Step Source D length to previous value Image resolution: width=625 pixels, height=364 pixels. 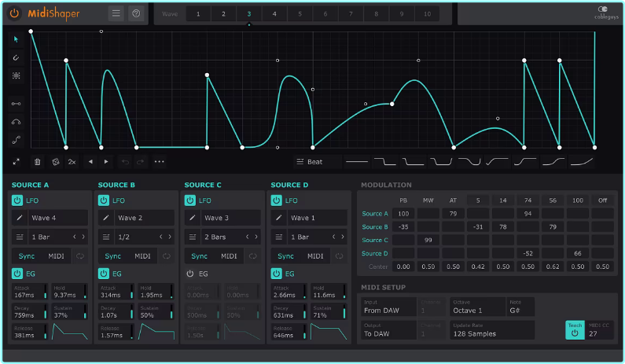click(x=333, y=237)
